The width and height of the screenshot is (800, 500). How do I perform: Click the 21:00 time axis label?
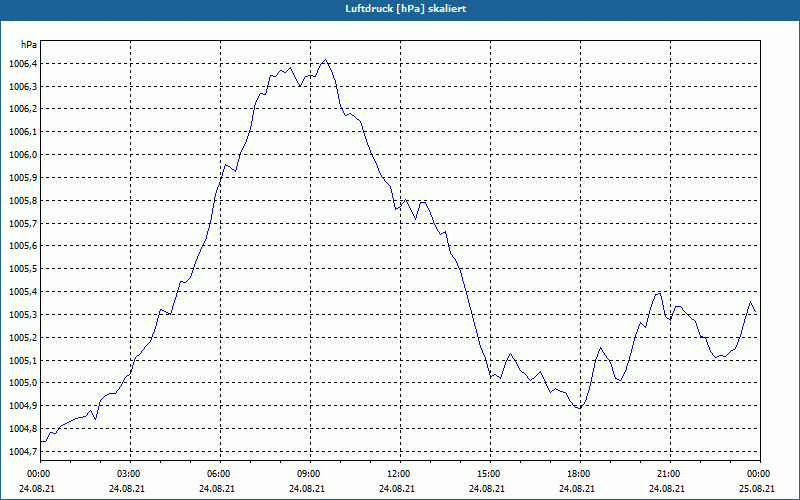670,474
